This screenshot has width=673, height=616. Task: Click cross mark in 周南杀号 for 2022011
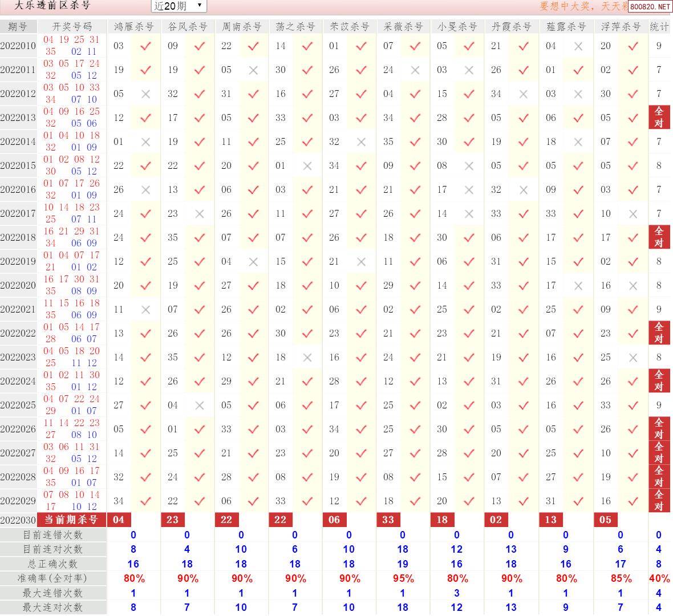point(254,70)
